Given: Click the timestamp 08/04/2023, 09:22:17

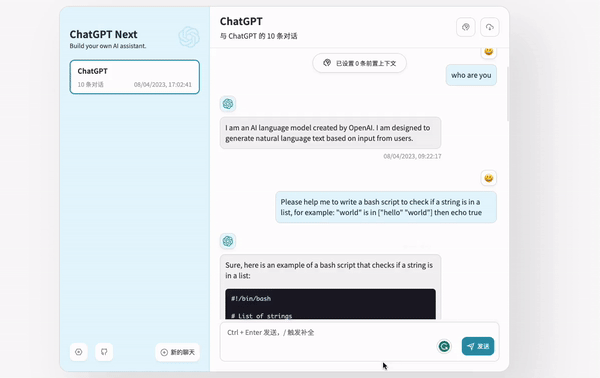Looking at the screenshot, I should (x=412, y=156).
